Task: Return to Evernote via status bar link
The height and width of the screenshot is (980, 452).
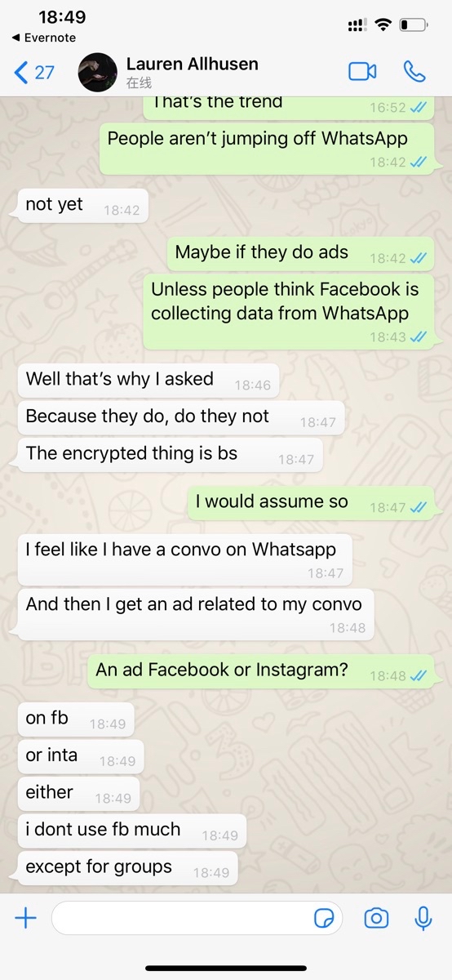Action: tap(44, 38)
